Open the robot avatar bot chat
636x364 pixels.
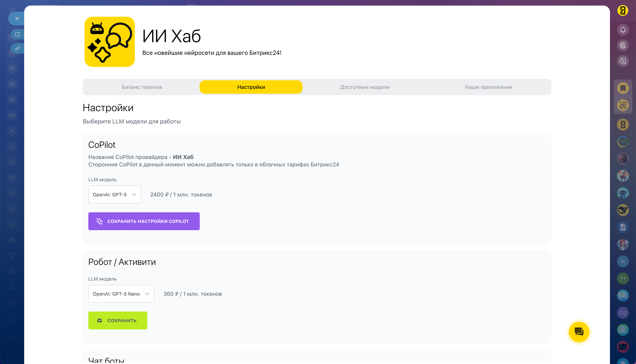coord(623,193)
